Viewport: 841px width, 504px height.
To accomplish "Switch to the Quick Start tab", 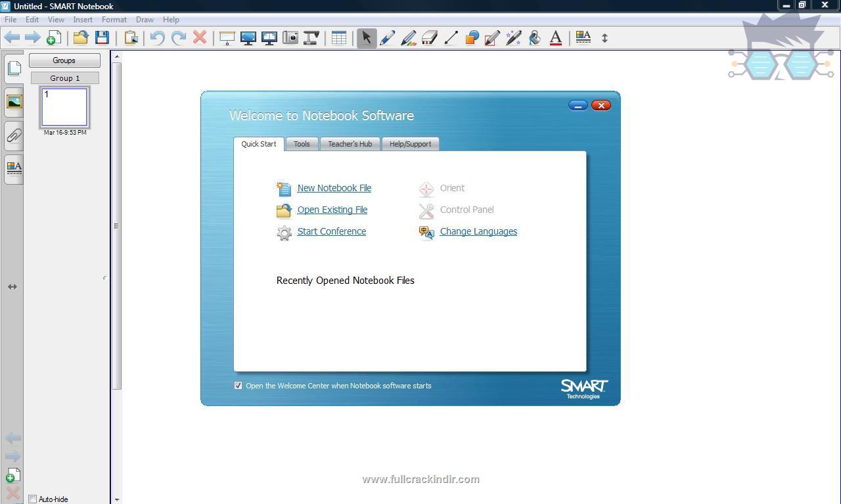I will click(x=259, y=144).
